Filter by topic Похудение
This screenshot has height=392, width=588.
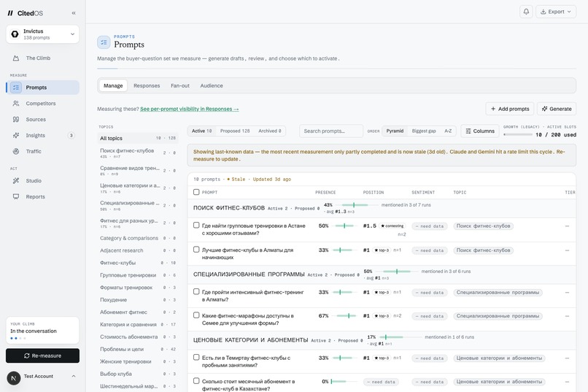pyautogui.click(x=138, y=300)
